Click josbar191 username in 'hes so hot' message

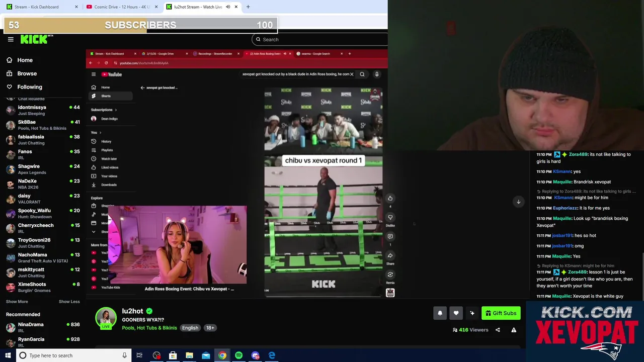(x=561, y=235)
